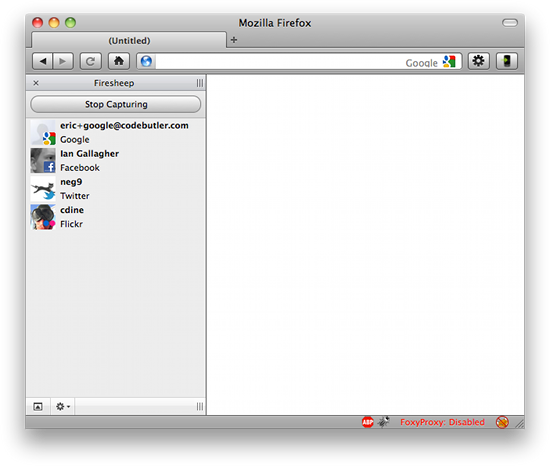Select Ian Gallagher Facebook session

[116, 161]
